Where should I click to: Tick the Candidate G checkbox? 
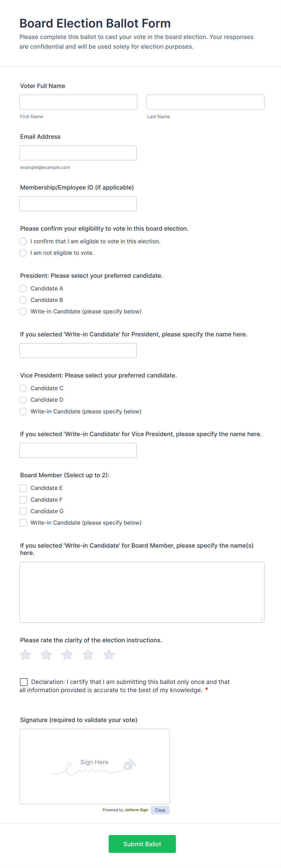[x=23, y=511]
